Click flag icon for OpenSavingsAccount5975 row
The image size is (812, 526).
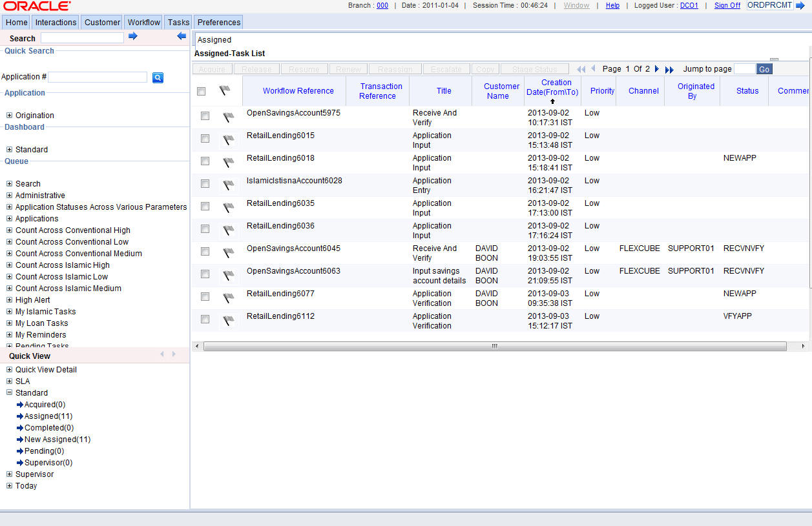pos(229,117)
